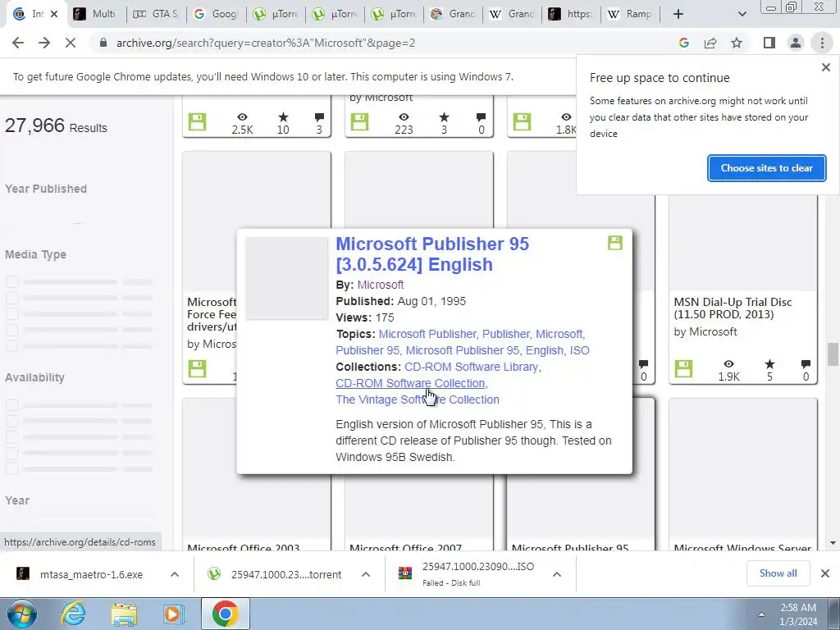The height and width of the screenshot is (630, 840).
Task: Click Show all downloads
Action: click(x=778, y=573)
